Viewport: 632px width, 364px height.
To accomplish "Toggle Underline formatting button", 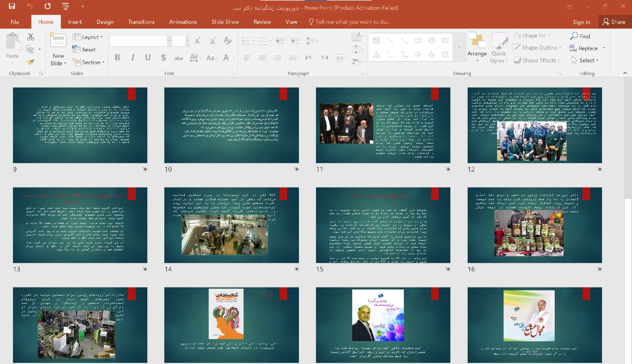I will pyautogui.click(x=148, y=58).
